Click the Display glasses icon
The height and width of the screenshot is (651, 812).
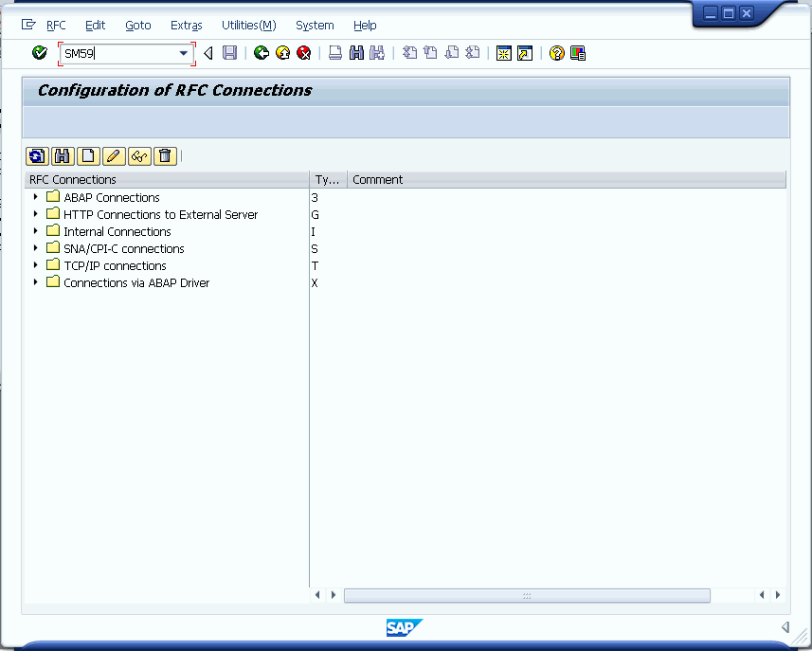click(x=139, y=156)
